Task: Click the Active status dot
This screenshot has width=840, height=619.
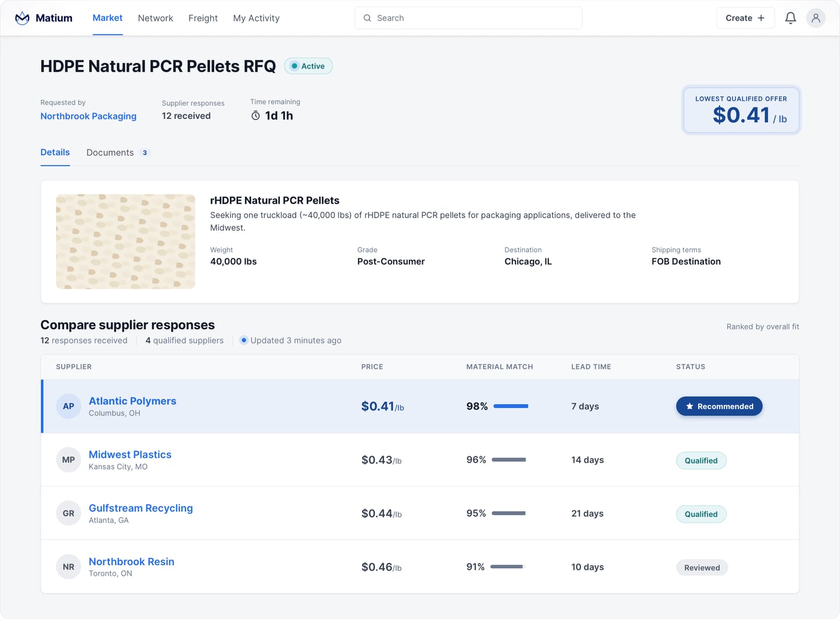Action: click(x=294, y=66)
